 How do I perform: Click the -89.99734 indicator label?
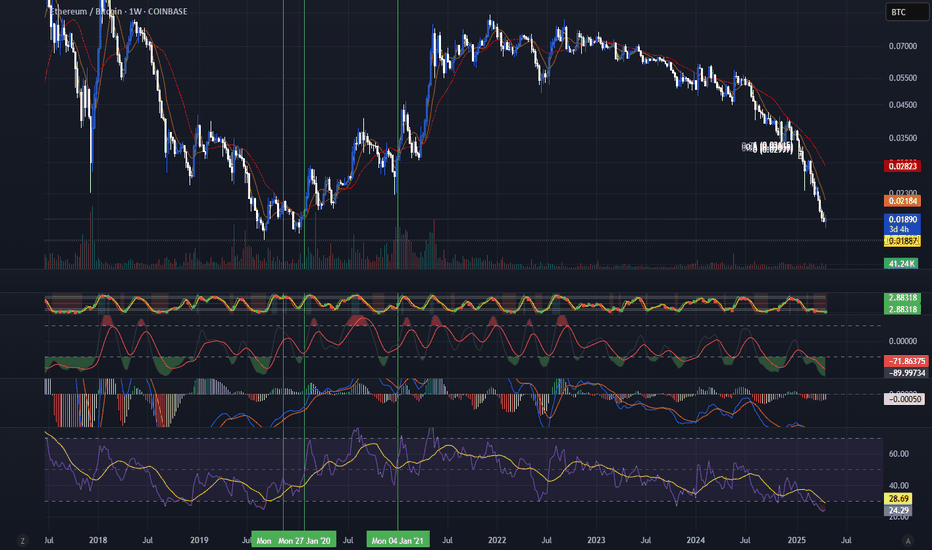pos(906,373)
